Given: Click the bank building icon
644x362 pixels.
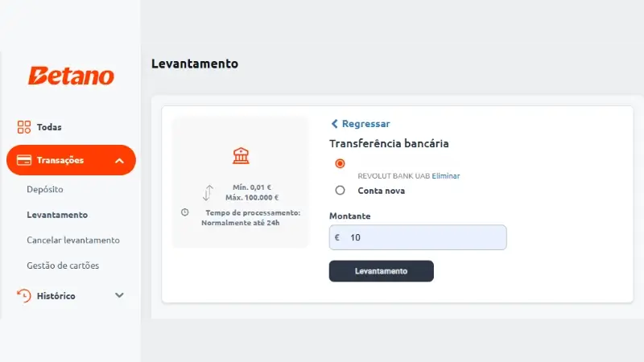Looking at the screenshot, I should [240, 155].
